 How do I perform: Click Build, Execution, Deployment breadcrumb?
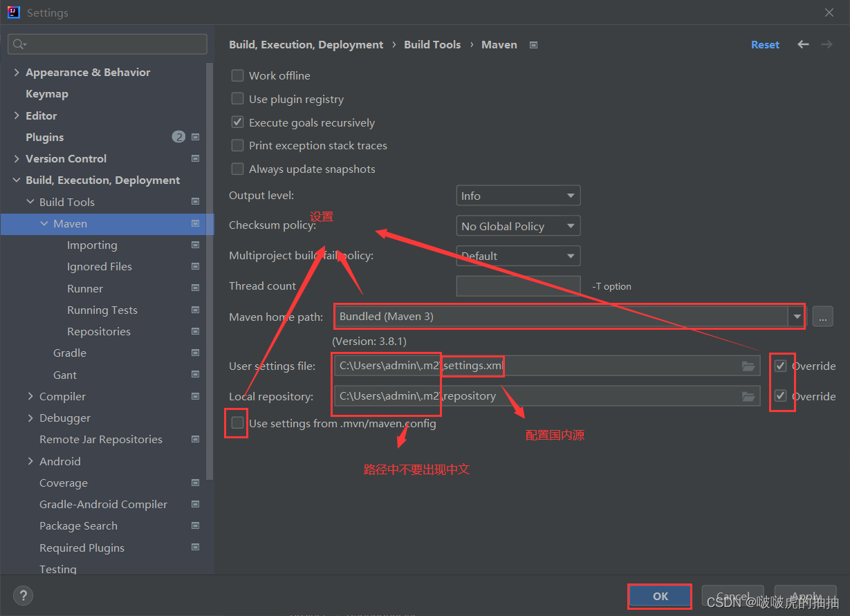click(306, 44)
